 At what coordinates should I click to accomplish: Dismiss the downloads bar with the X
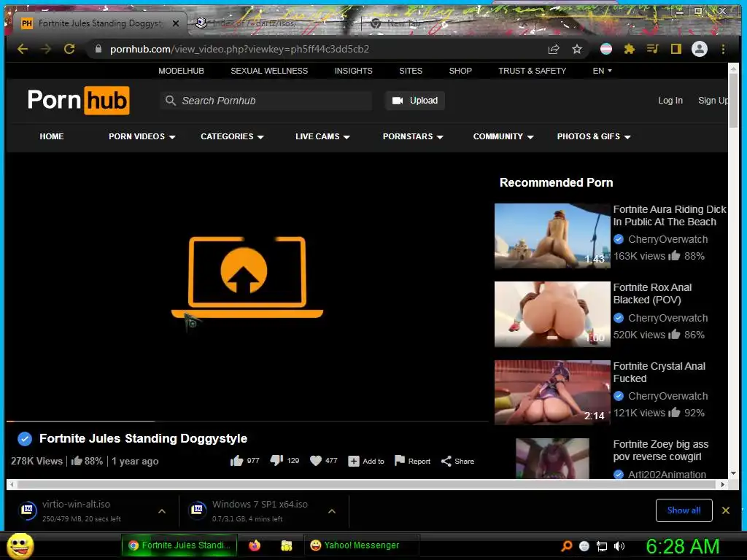[x=726, y=510]
